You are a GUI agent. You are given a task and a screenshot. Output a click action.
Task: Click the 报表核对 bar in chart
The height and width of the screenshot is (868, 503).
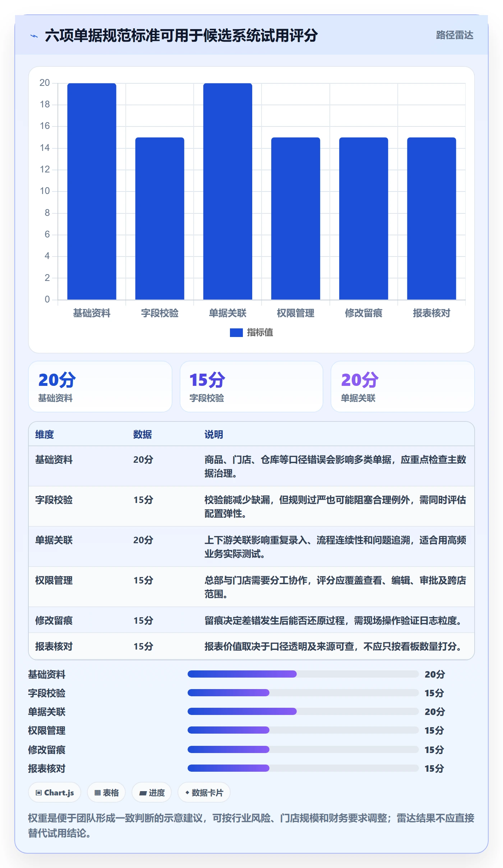(431, 218)
